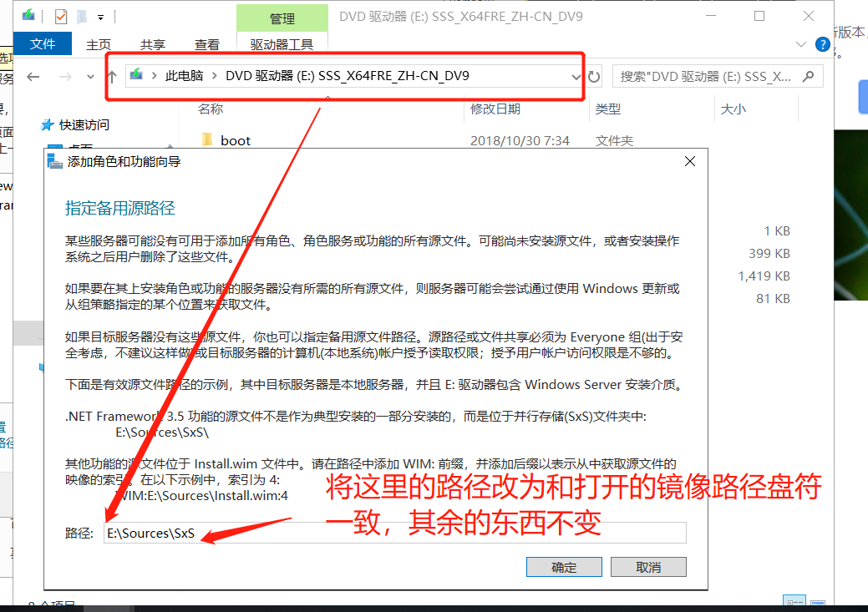
Task: Refresh the current folder view
Action: click(x=594, y=77)
